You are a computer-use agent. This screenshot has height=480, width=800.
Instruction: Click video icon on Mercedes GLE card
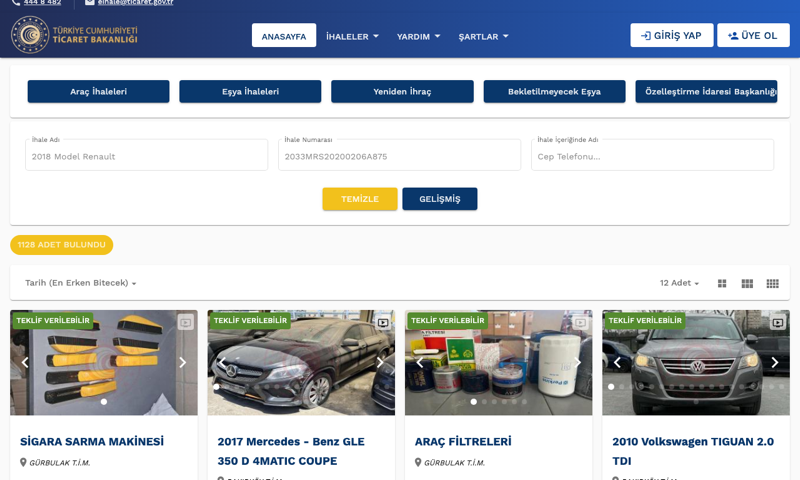[383, 322]
